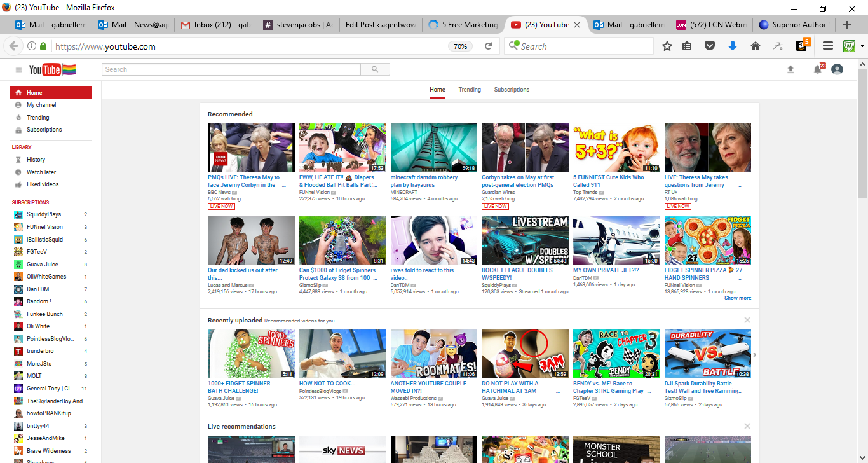Open MY OWN PRIVATE JET video thumbnail
This screenshot has width=868, height=463.
[x=616, y=240]
